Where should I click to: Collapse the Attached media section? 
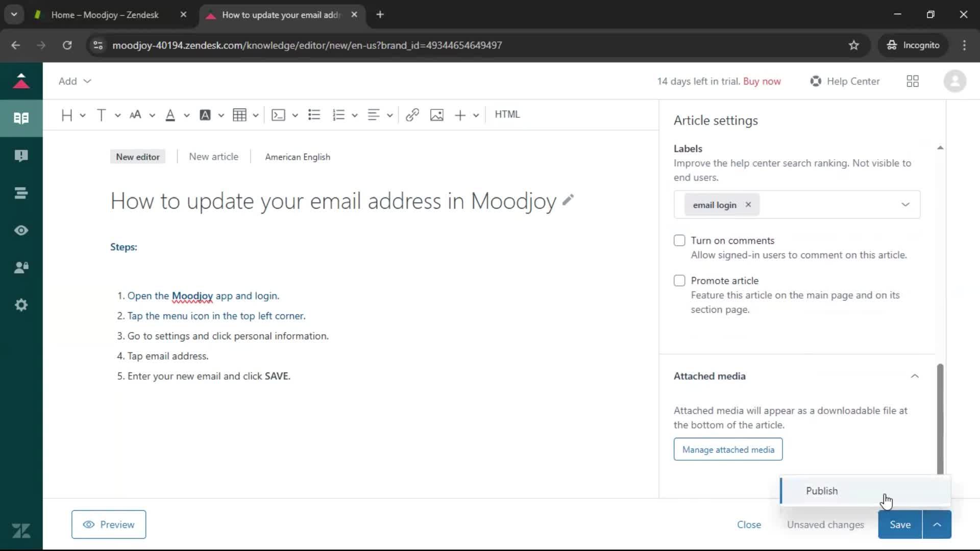point(915,376)
